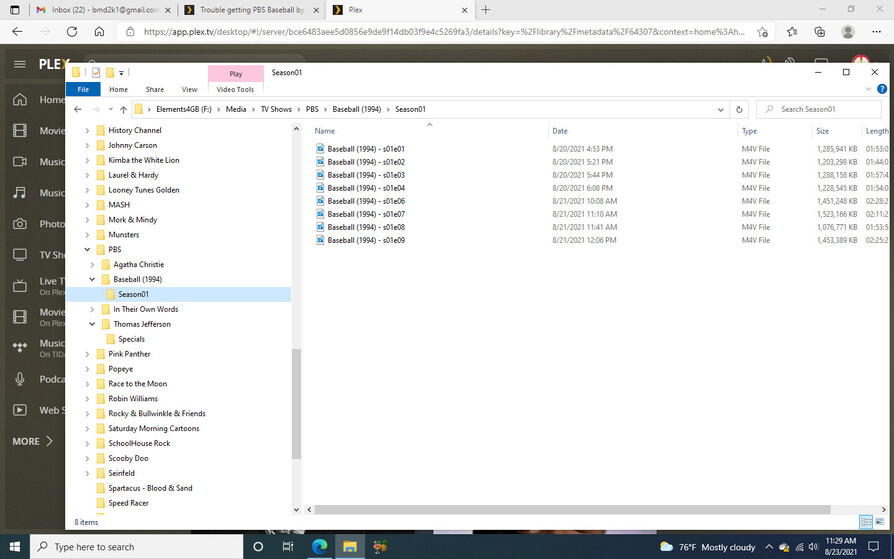894x559 pixels.
Task: Open File Explorer from taskbar
Action: coord(350,546)
